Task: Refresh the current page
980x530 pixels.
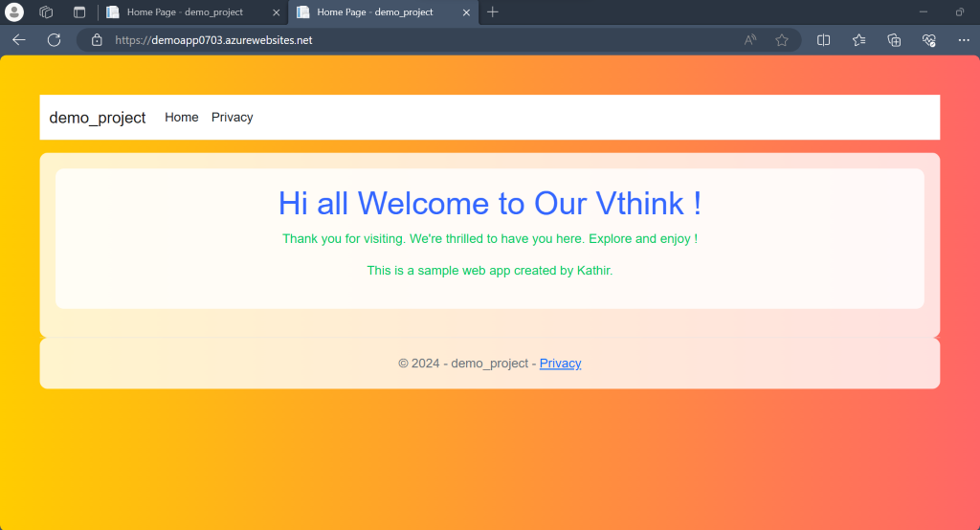Action: (x=55, y=40)
